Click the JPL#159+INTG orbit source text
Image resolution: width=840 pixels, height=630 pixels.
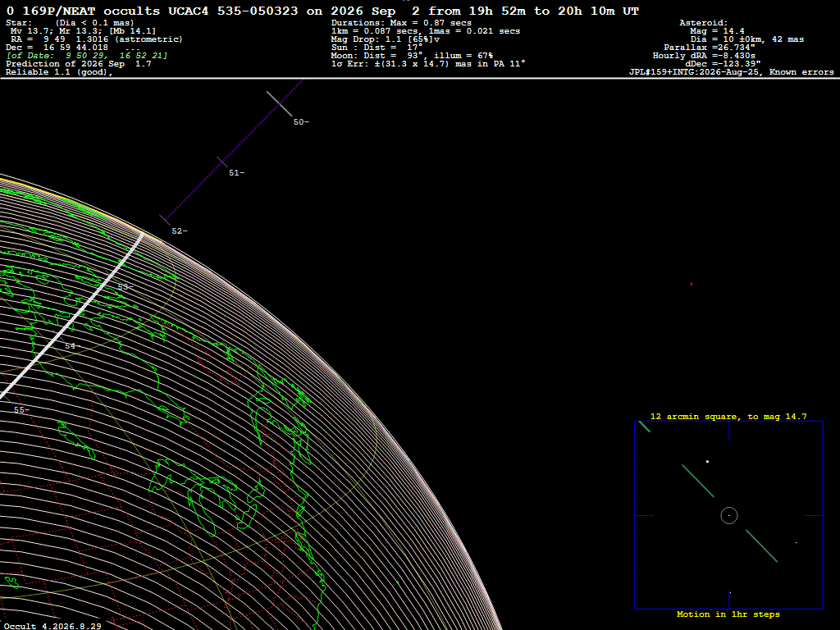(731, 72)
